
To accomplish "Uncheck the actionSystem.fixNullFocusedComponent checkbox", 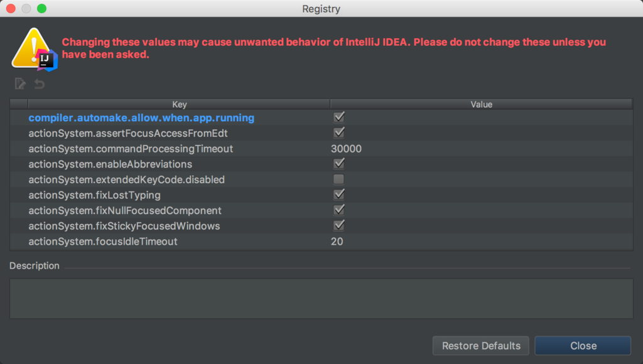I will pos(339,210).
